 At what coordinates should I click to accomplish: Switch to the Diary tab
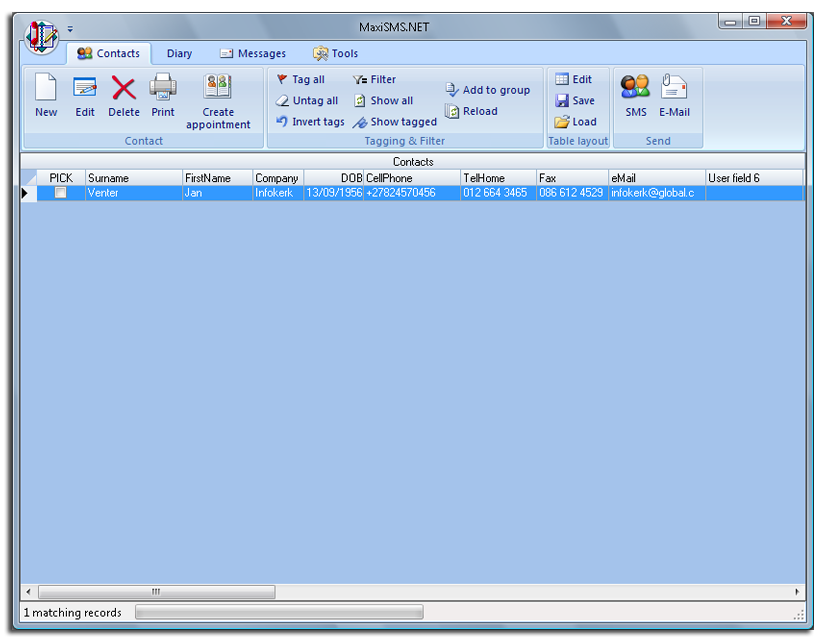[x=179, y=53]
